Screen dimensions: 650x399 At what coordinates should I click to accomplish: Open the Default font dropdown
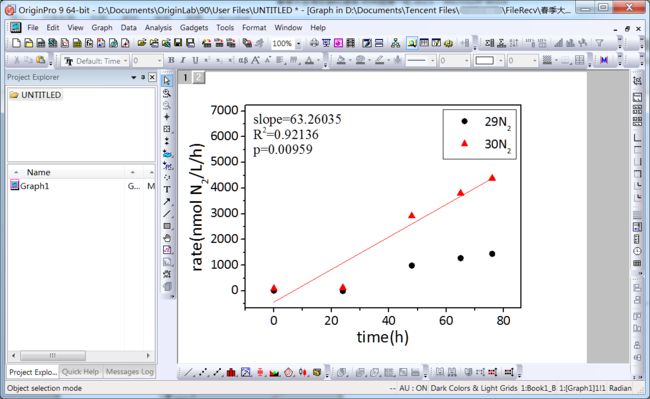(x=125, y=61)
